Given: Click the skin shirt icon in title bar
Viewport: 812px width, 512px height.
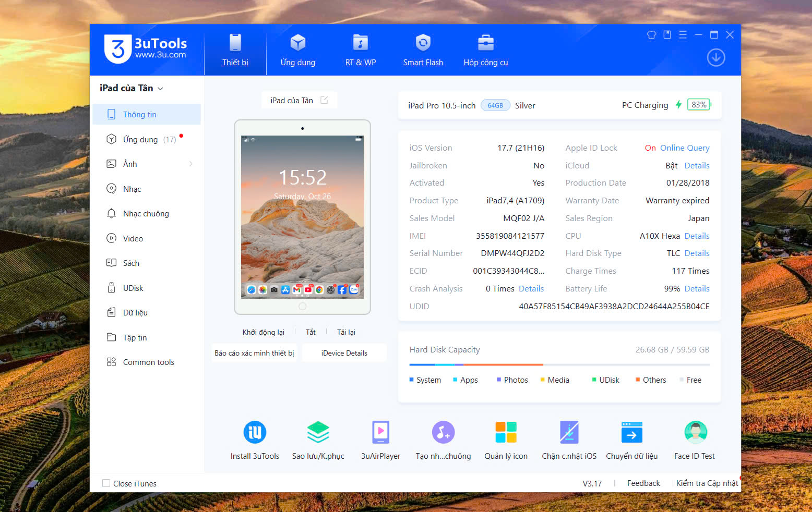Looking at the screenshot, I should [x=651, y=35].
